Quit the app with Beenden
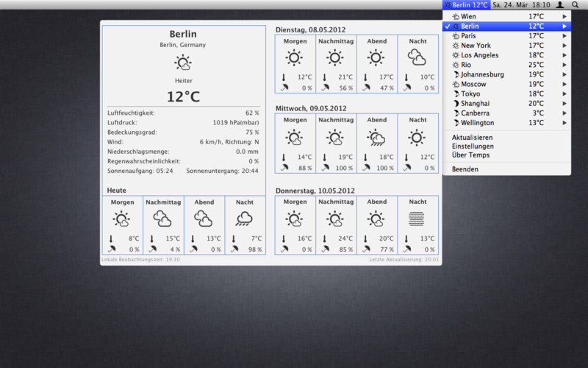Viewport: 588px width, 368px height. (x=465, y=169)
